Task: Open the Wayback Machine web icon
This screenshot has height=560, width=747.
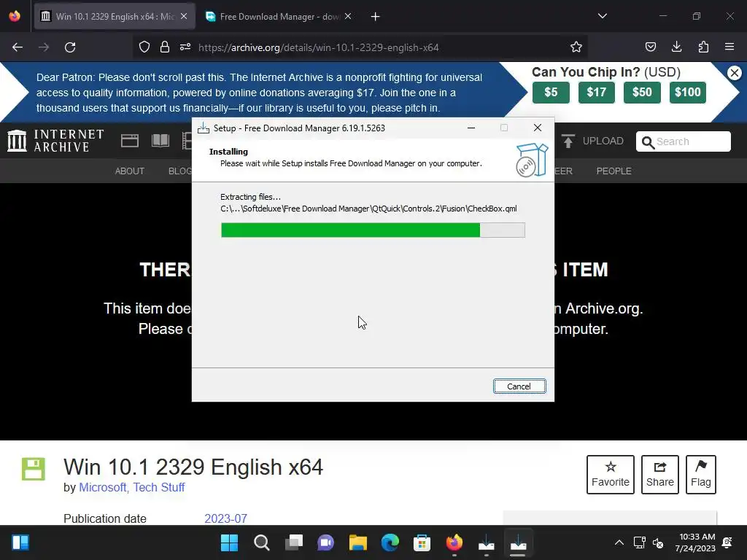Action: (x=130, y=141)
